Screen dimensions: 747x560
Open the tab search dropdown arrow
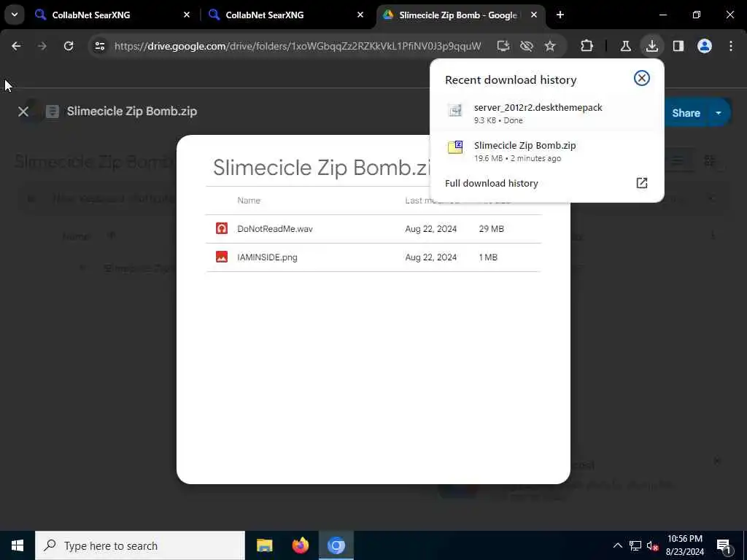[15, 15]
